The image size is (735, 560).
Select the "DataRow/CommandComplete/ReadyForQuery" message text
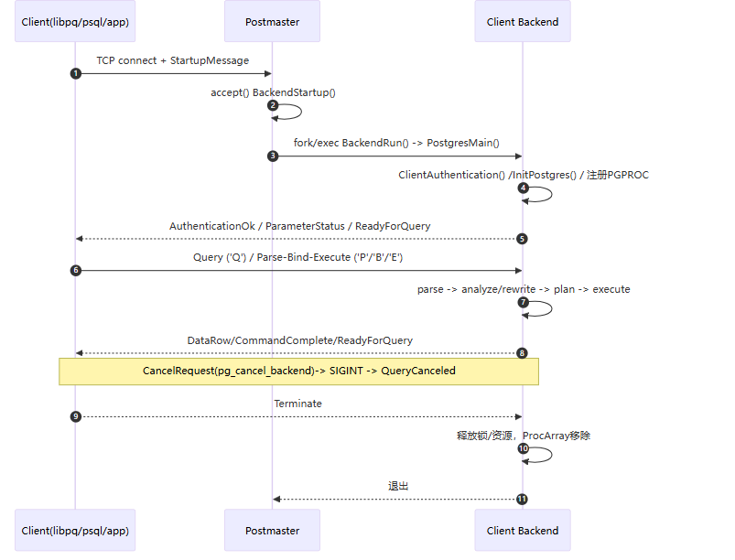[x=299, y=340]
